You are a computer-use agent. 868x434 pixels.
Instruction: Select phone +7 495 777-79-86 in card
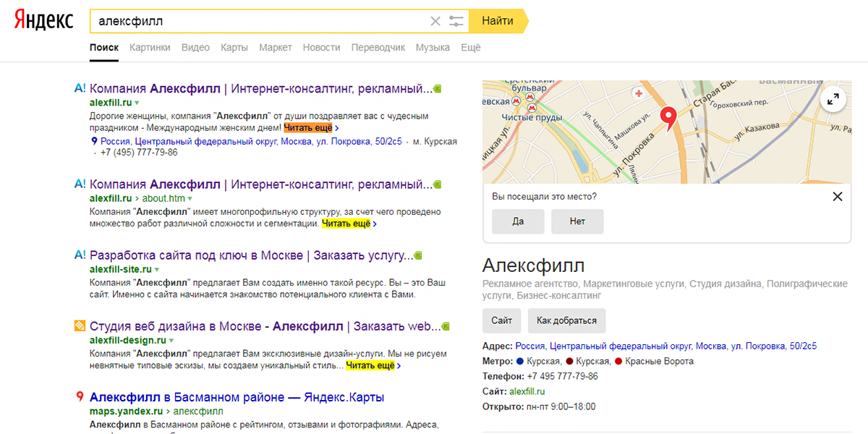tap(562, 376)
